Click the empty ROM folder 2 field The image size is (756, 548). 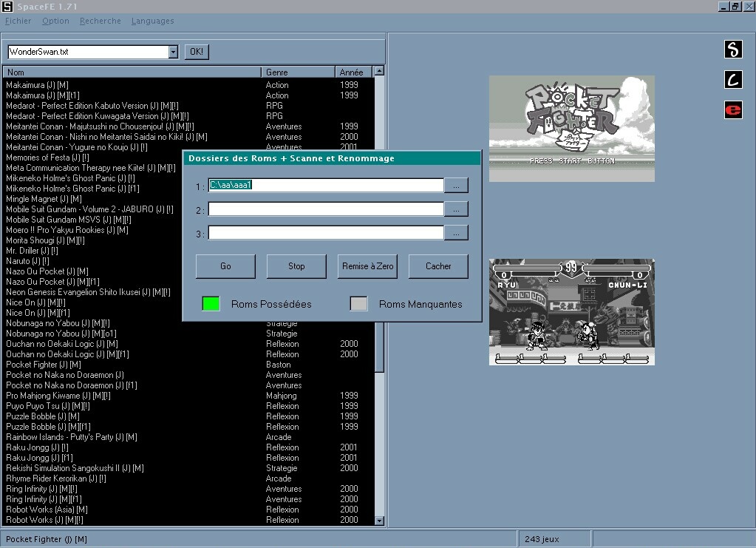click(x=326, y=209)
